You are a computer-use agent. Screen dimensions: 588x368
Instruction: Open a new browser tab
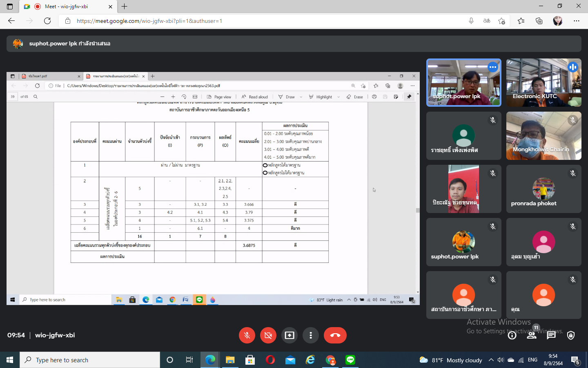125,7
